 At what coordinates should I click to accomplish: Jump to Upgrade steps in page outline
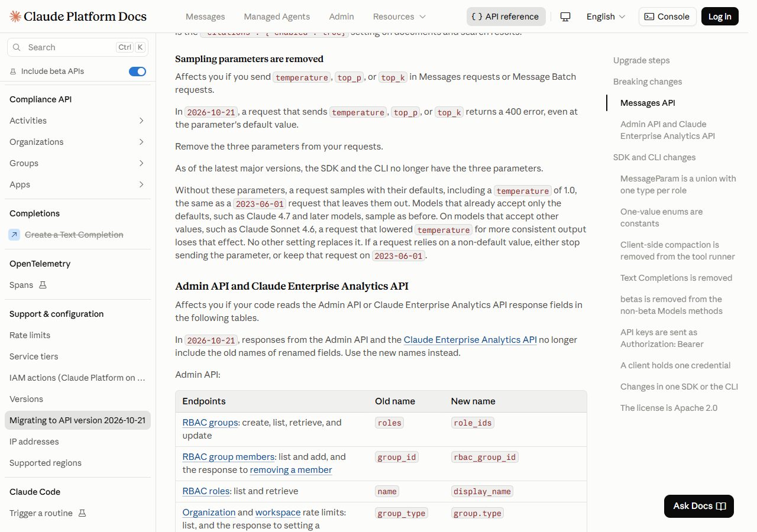[x=642, y=60]
